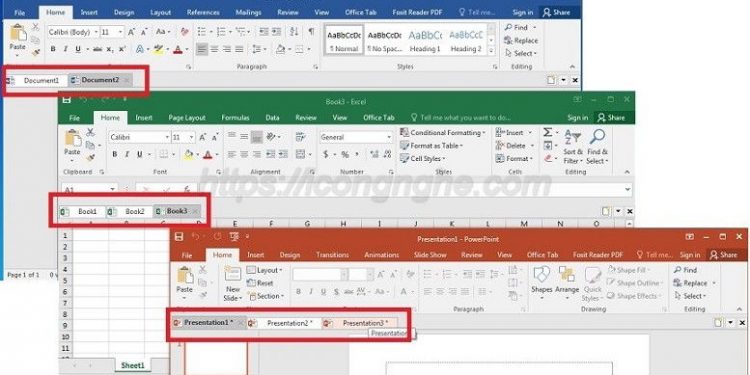Switch to Book1 tab in Excel
This screenshot has height=375, width=750.
coord(83,211)
